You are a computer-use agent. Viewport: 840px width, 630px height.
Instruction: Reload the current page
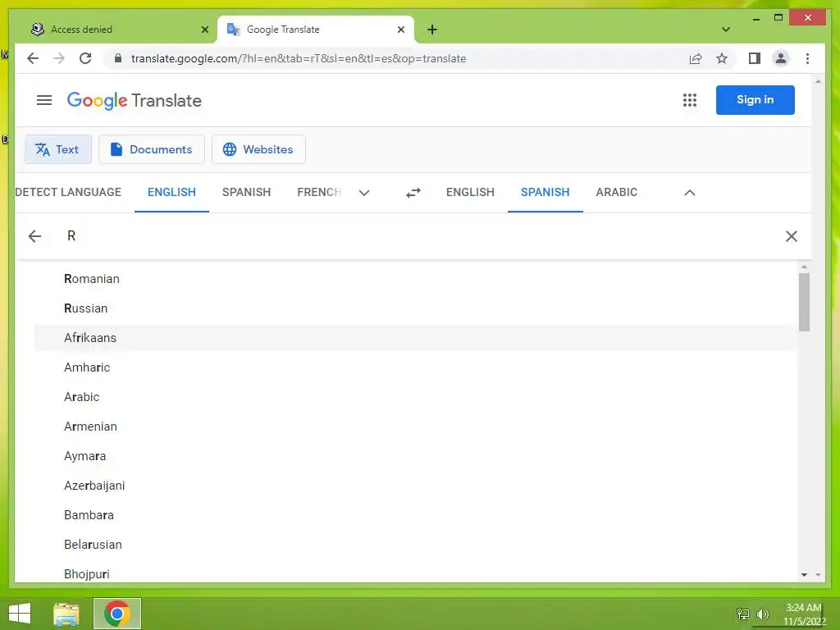coord(85,58)
